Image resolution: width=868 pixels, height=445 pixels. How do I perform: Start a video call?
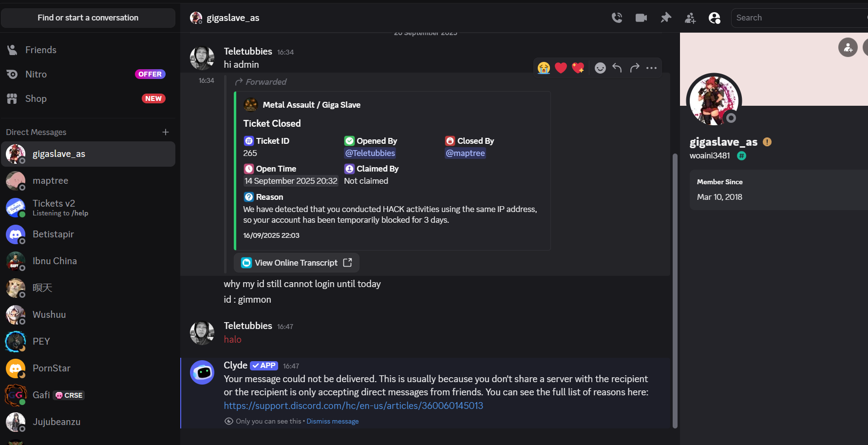click(x=641, y=18)
